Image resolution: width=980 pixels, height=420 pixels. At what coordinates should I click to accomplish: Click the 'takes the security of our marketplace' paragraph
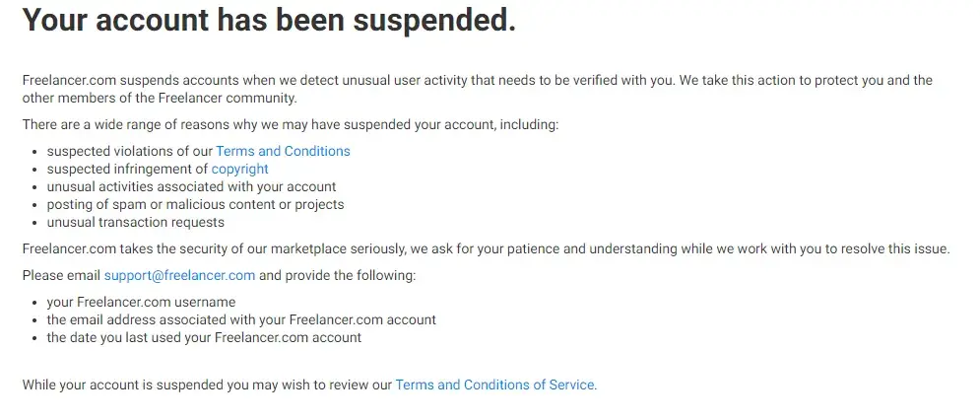486,248
